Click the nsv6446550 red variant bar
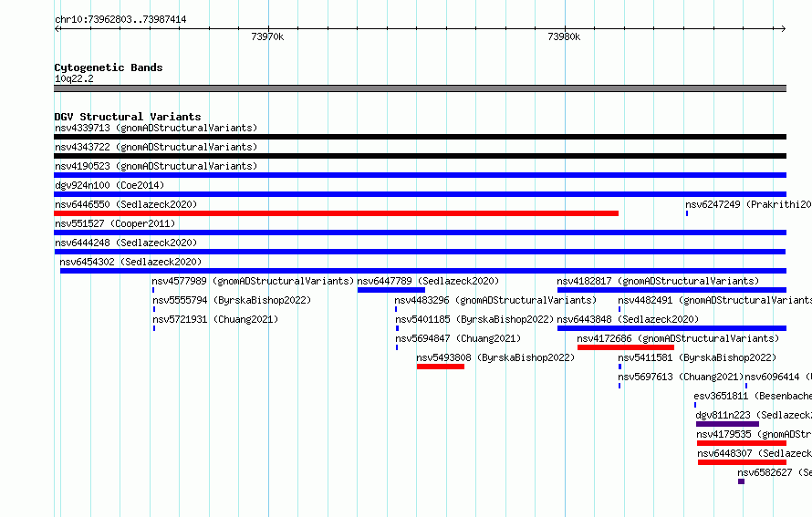Image resolution: width=812 pixels, height=517 pixels. 336,213
